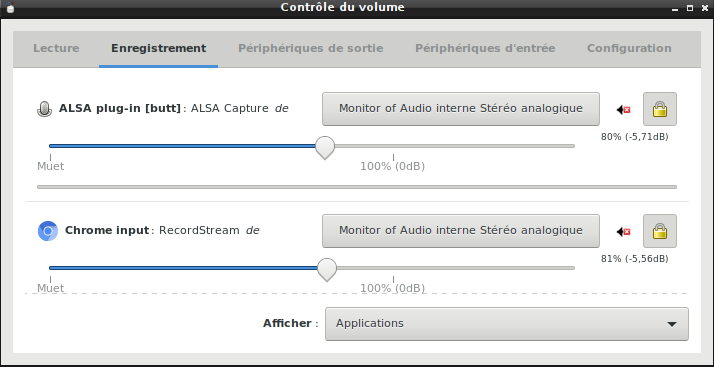
Task: Mute the Chrome input record stream
Action: pyautogui.click(x=623, y=231)
